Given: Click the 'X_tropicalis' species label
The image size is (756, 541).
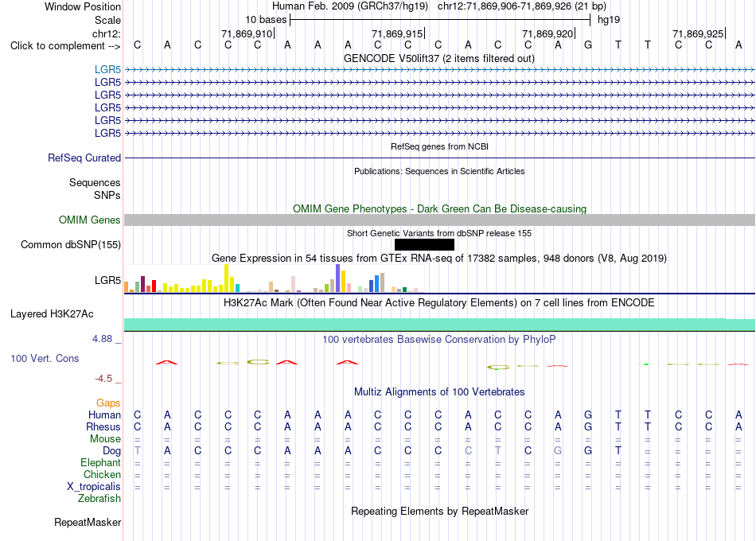Looking at the screenshot, I should (x=94, y=487).
